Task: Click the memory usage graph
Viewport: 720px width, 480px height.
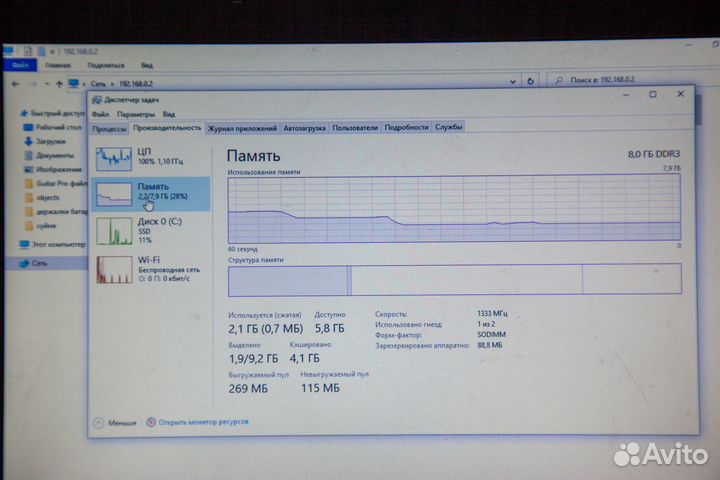Action: 454,209
